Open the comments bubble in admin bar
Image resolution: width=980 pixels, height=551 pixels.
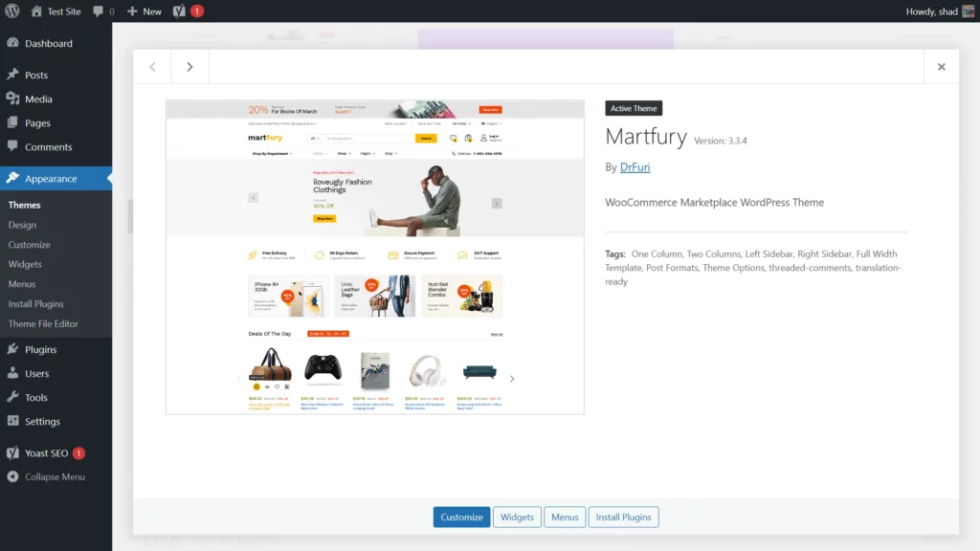(x=103, y=11)
